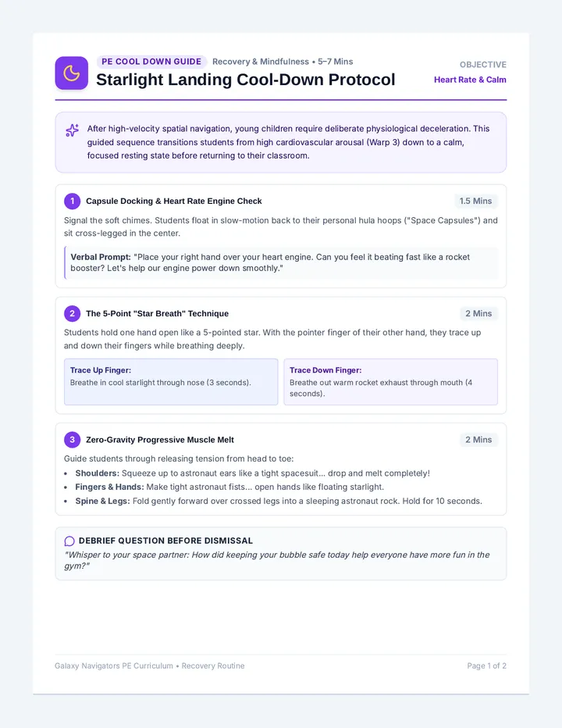Select the step 3 number circle
562x728 pixels.
tap(72, 440)
